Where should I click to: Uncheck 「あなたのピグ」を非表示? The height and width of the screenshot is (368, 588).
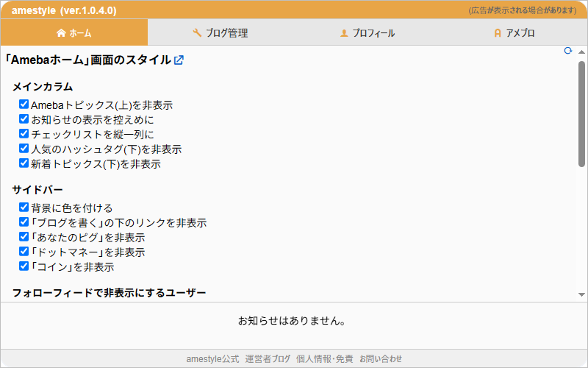click(x=24, y=237)
